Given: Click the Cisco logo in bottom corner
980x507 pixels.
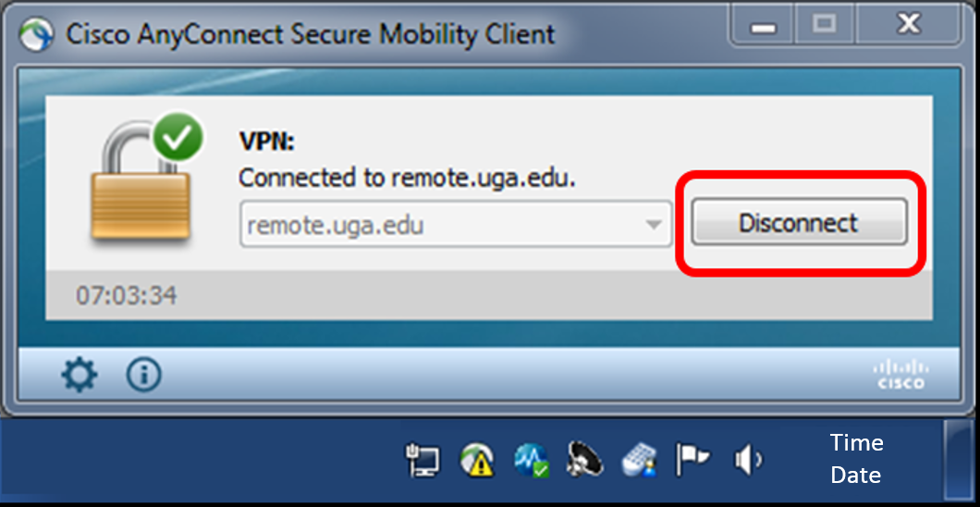Looking at the screenshot, I should coord(900,375).
